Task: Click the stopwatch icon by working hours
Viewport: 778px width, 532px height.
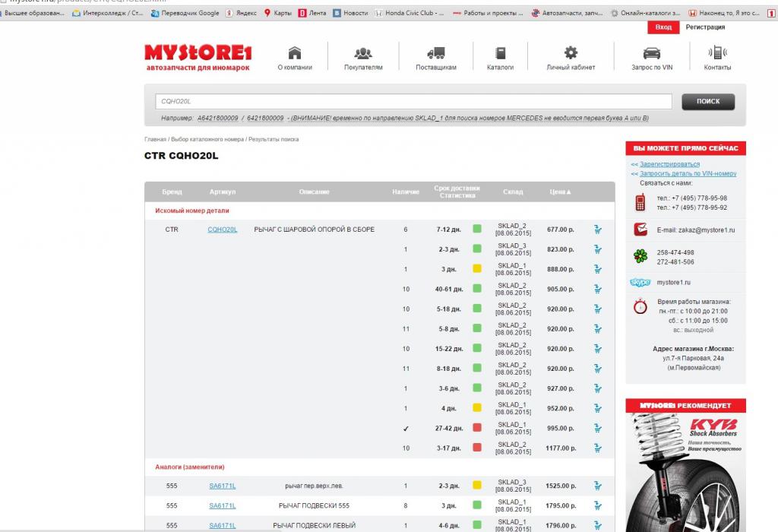Action: tap(640, 306)
